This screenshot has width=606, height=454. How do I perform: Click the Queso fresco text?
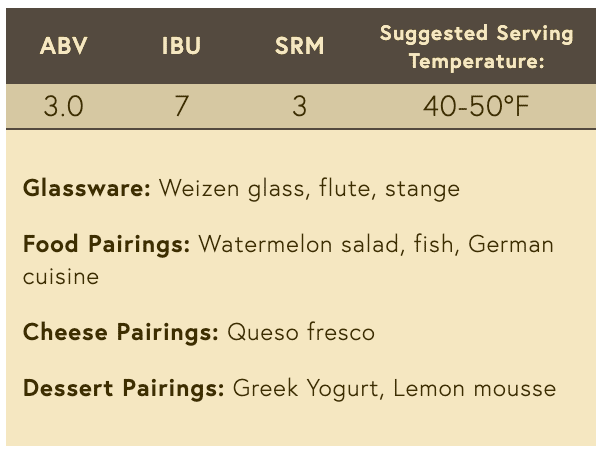click(x=301, y=332)
